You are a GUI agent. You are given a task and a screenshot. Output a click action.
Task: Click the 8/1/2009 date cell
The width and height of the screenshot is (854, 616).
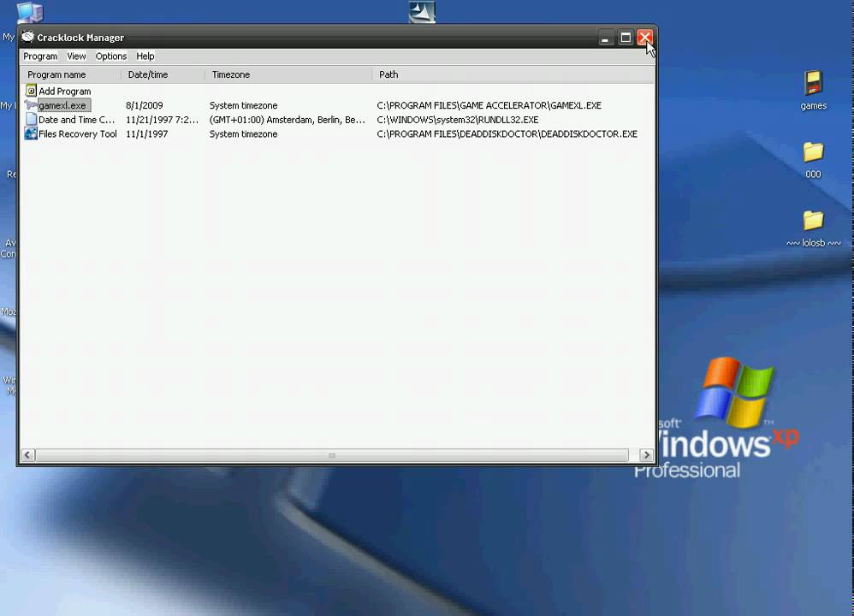click(145, 105)
